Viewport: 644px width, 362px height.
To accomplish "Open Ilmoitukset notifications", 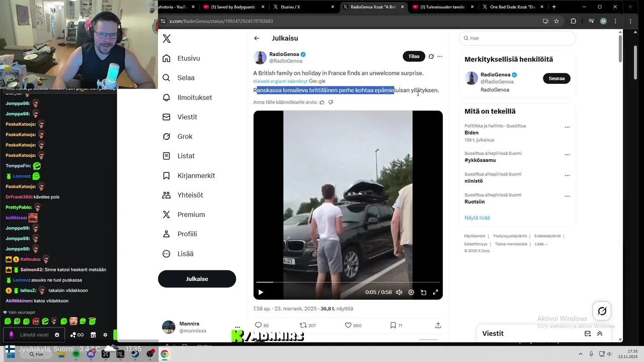I will click(x=187, y=98).
